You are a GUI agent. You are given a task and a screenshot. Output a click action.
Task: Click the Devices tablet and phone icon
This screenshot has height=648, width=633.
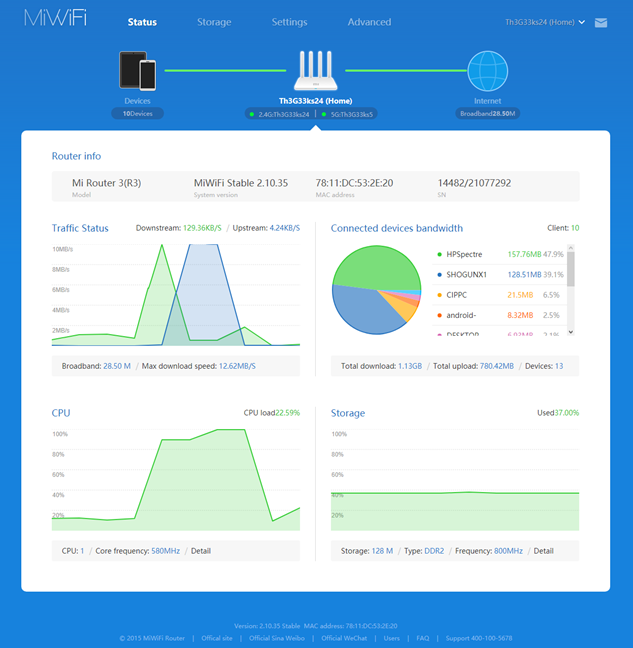click(138, 71)
